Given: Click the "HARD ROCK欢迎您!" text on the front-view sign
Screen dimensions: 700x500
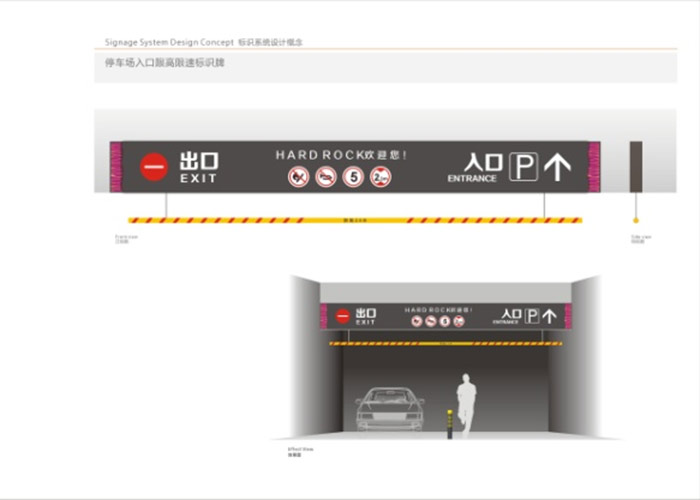Looking at the screenshot, I should 341,155.
